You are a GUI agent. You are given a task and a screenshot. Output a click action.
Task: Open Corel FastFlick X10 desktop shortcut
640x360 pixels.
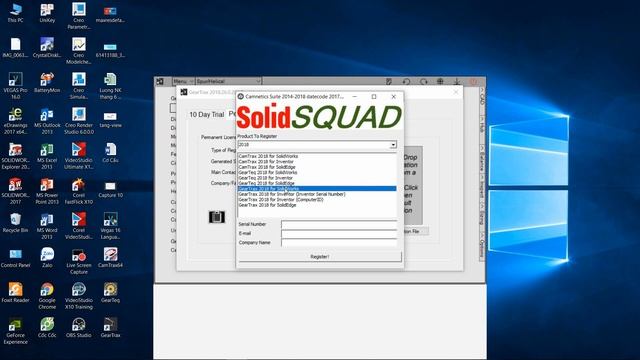pyautogui.click(x=79, y=191)
